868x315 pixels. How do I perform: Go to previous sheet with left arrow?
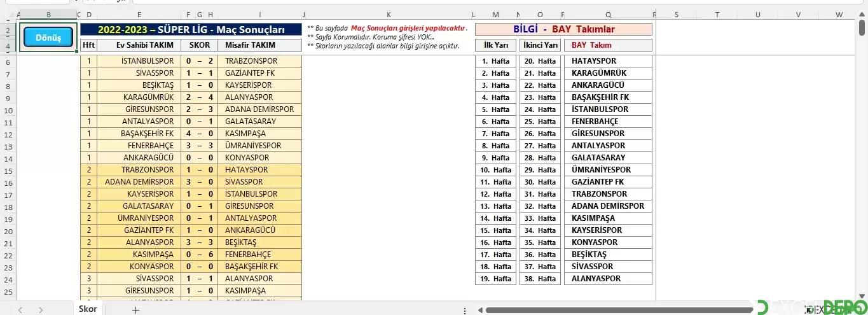coord(20,310)
